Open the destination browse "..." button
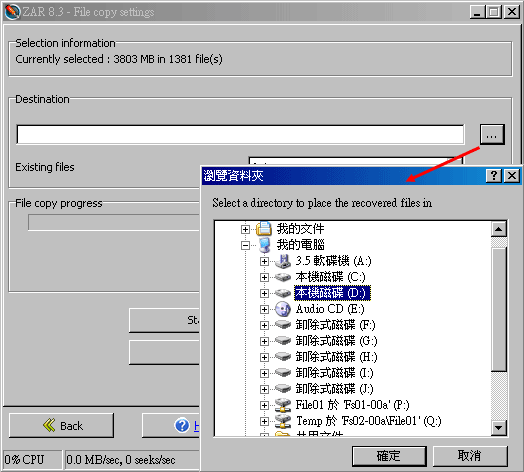 (x=492, y=134)
